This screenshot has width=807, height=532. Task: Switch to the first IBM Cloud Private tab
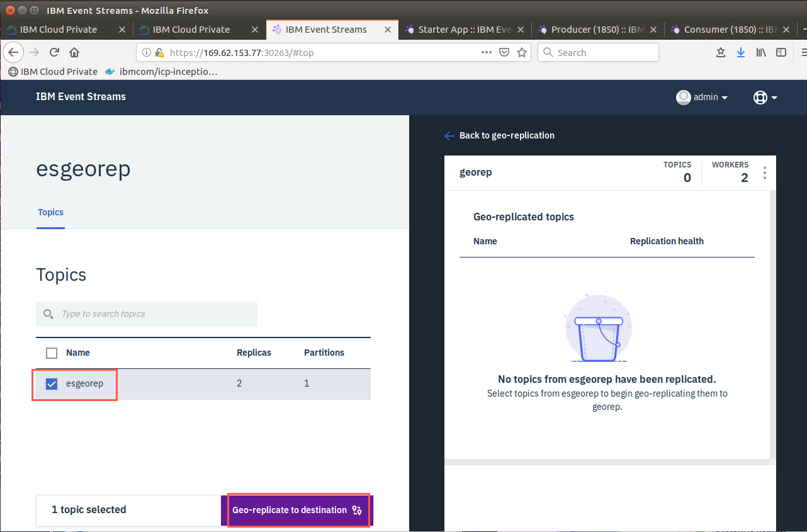[60, 30]
